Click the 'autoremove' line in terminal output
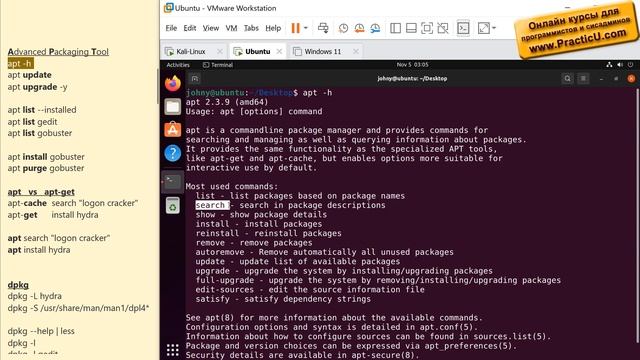 click(324, 252)
